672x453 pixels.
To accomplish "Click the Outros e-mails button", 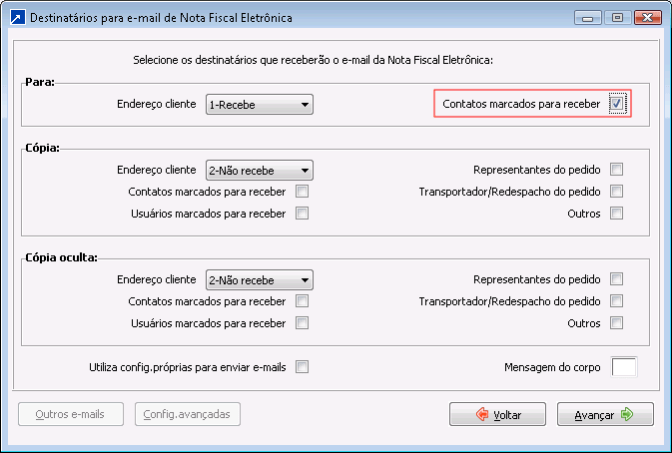I will pos(71,414).
